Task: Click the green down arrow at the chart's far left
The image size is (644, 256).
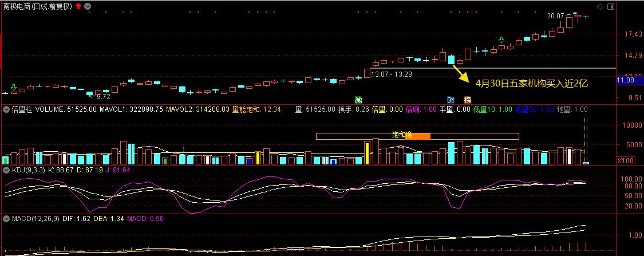Action: pos(14,87)
